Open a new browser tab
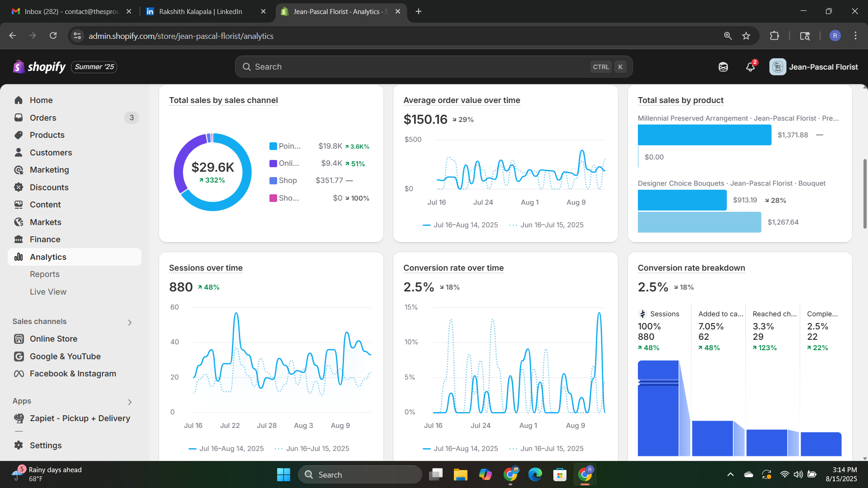This screenshot has height=488, width=868. pyautogui.click(x=419, y=11)
